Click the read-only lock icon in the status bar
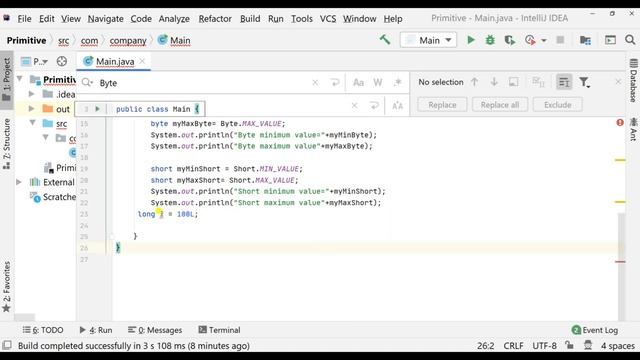The height and width of the screenshot is (360, 640). 569,345
